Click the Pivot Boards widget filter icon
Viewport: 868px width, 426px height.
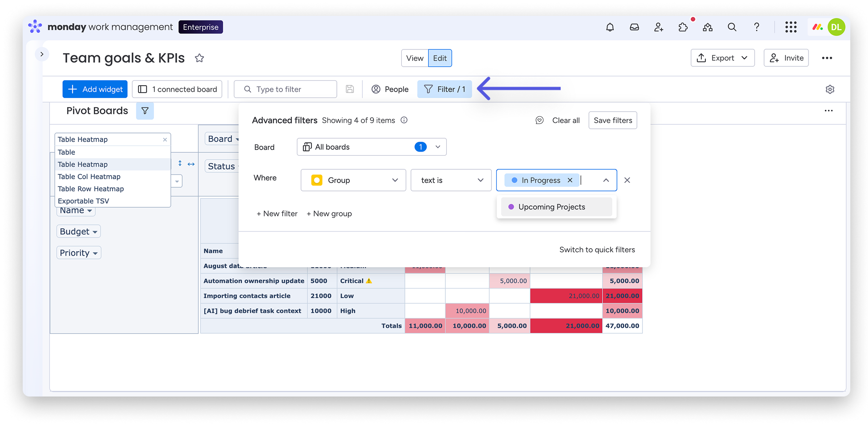(145, 111)
